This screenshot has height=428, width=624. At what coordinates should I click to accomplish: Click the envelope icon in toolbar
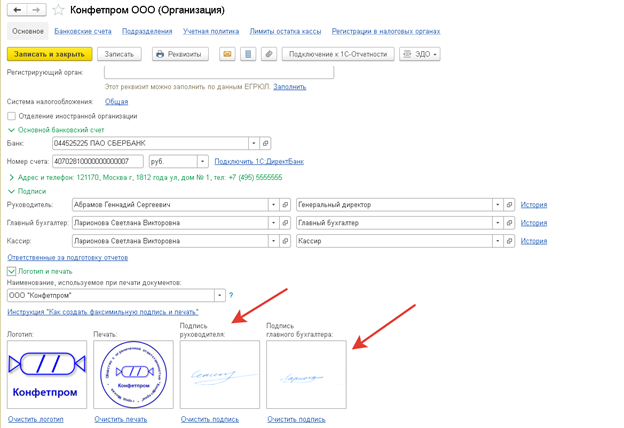pos(227,54)
